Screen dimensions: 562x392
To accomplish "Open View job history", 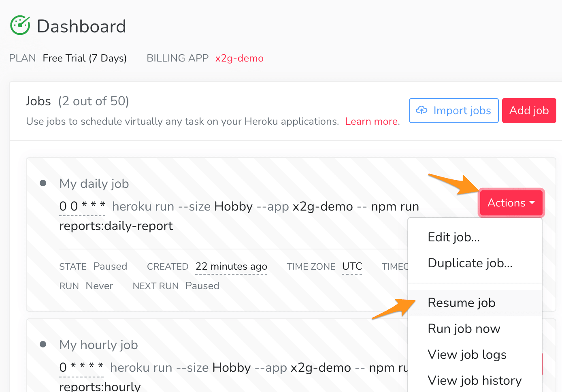I will coord(475,380).
